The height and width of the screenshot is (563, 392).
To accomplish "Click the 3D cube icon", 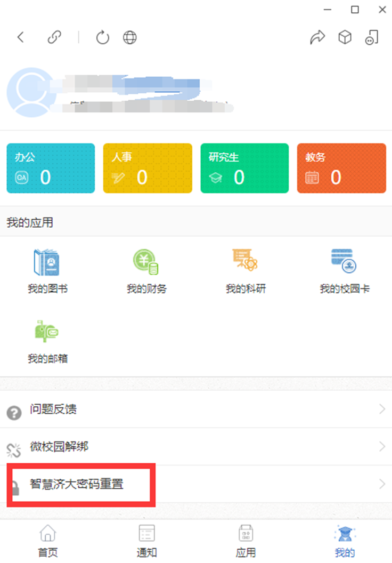I will tap(345, 37).
